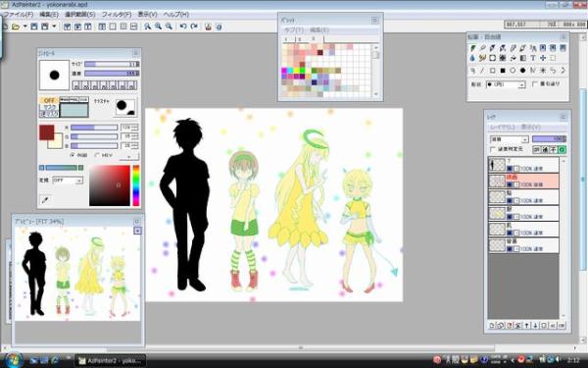Select the green brush tool in tool panel
The height and width of the screenshot is (368, 588).
click(473, 48)
